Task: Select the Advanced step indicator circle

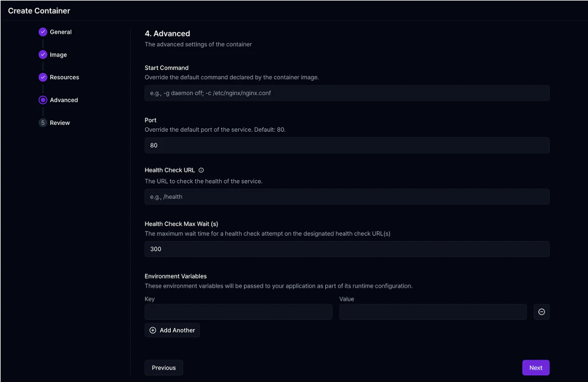Action: 43,100
